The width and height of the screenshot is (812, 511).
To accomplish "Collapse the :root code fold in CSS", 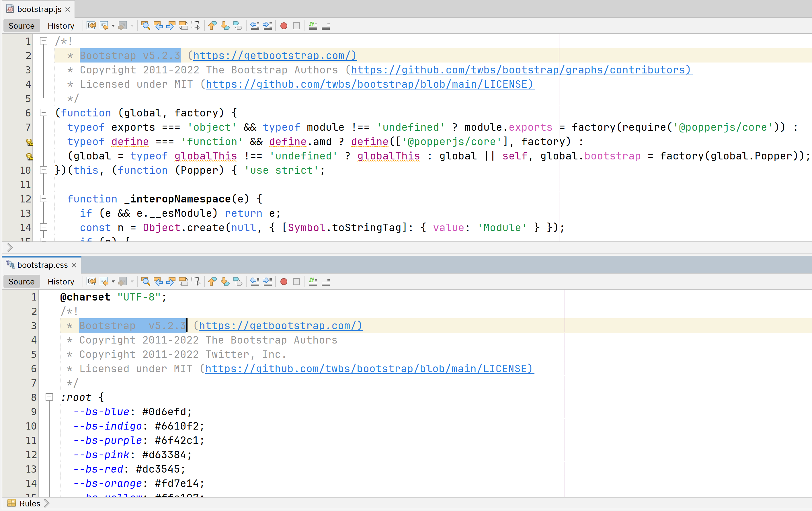I will pyautogui.click(x=49, y=397).
